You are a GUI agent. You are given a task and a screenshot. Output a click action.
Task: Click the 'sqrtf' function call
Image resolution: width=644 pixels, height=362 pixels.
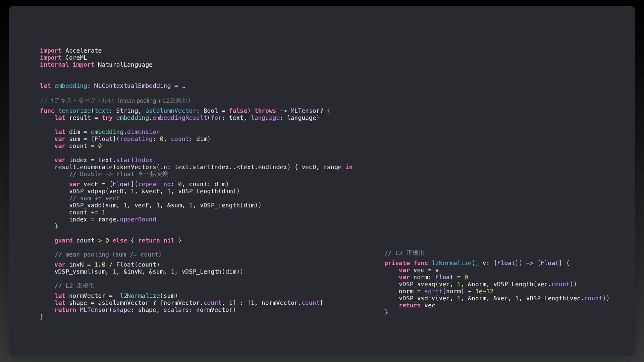click(x=433, y=291)
